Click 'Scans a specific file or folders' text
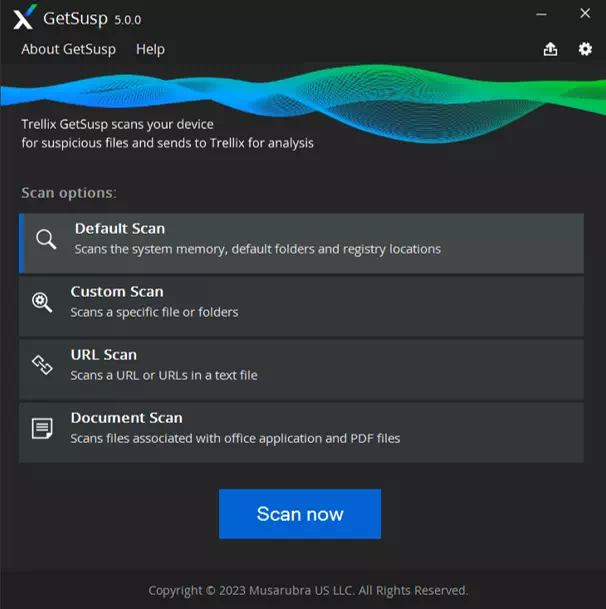606x609 pixels. tap(154, 312)
